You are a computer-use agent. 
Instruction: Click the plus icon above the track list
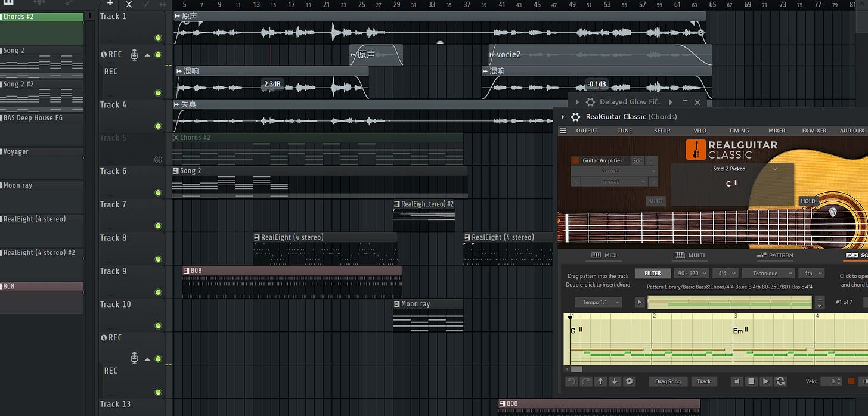pos(110,4)
